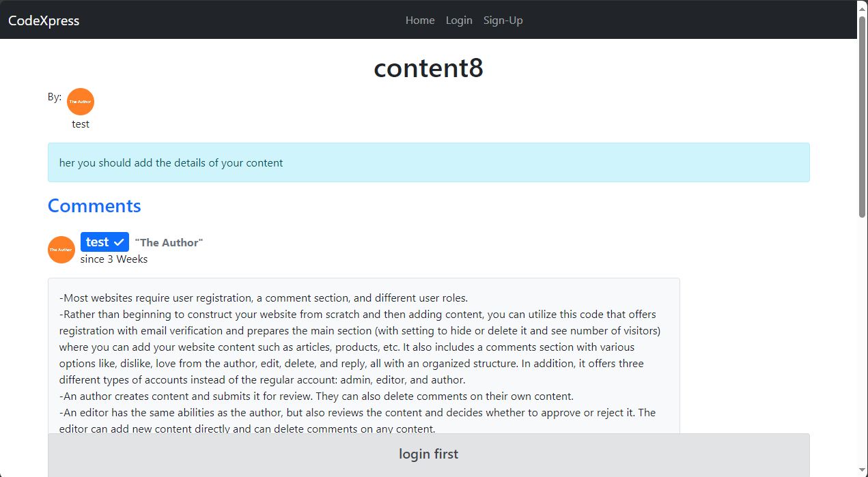Click inside the comment text body

[x=363, y=355]
